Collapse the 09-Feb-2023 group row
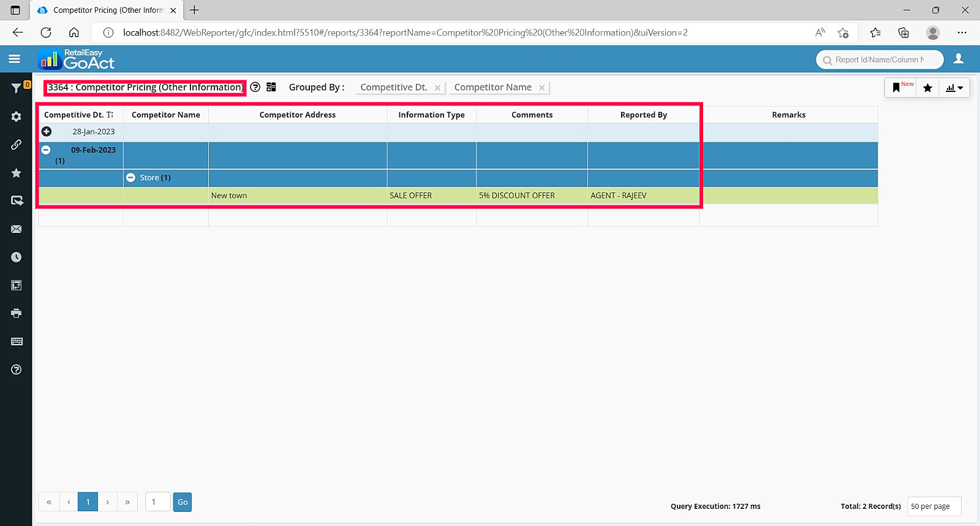This screenshot has height=526, width=980. (46, 150)
